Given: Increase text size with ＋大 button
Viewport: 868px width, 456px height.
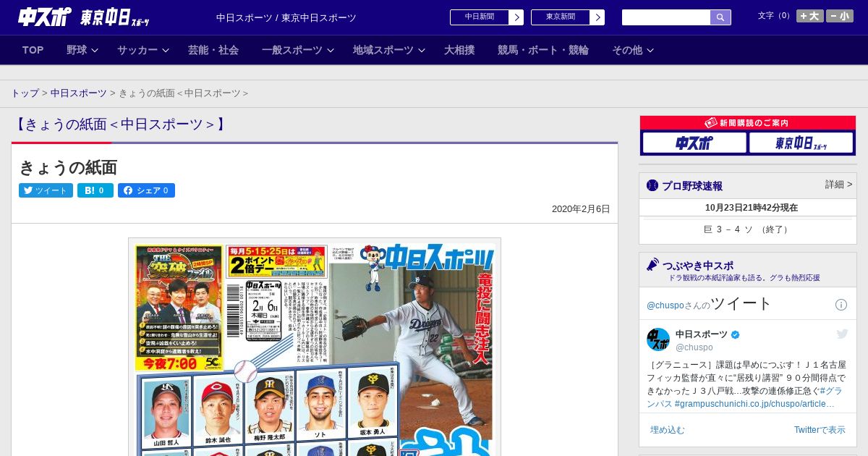Looking at the screenshot, I should (x=810, y=16).
